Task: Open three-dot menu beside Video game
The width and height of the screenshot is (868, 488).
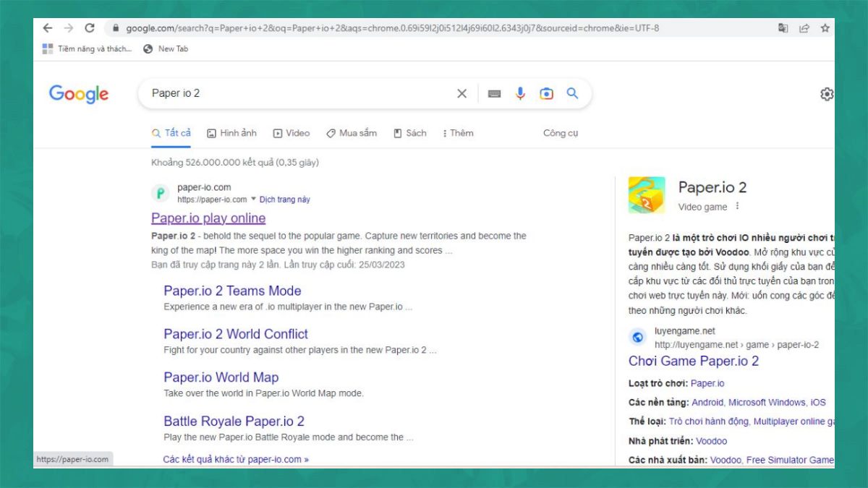Action: [x=738, y=207]
